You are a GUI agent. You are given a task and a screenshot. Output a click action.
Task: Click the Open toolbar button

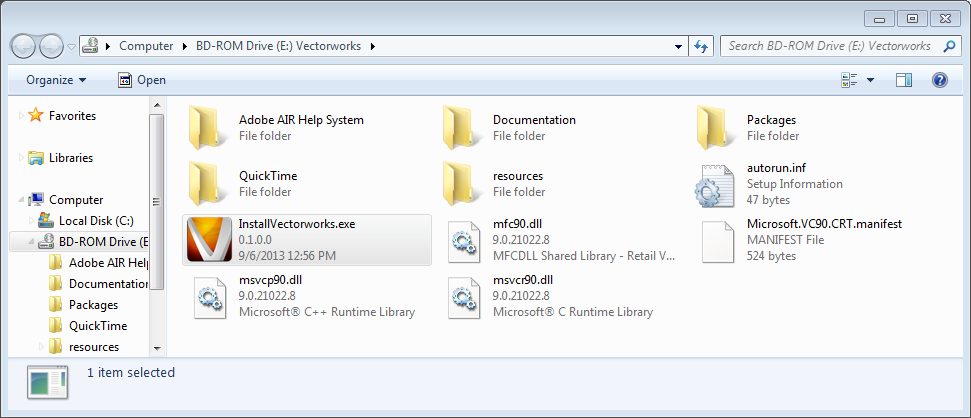point(142,80)
